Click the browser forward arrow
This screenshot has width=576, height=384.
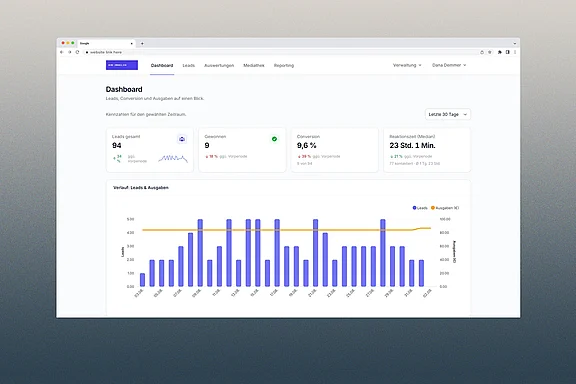coord(69,52)
